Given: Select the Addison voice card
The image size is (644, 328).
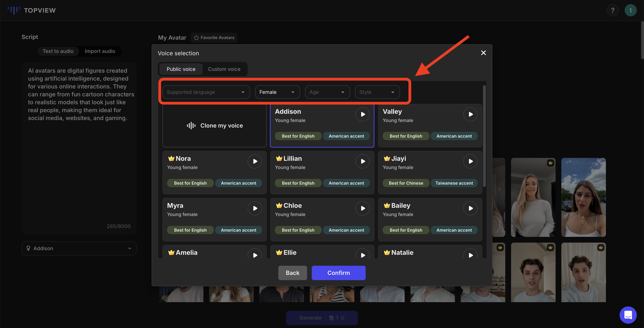Looking at the screenshot, I should (322, 126).
